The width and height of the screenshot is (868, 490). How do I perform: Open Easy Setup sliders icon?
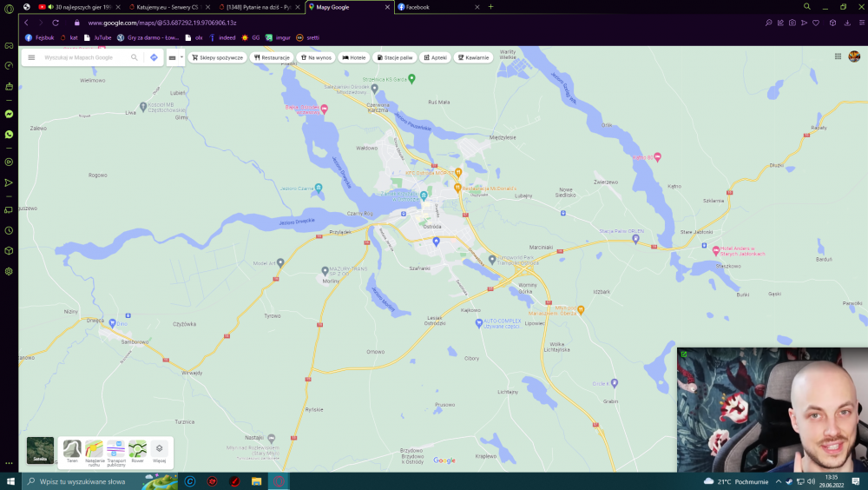862,23
